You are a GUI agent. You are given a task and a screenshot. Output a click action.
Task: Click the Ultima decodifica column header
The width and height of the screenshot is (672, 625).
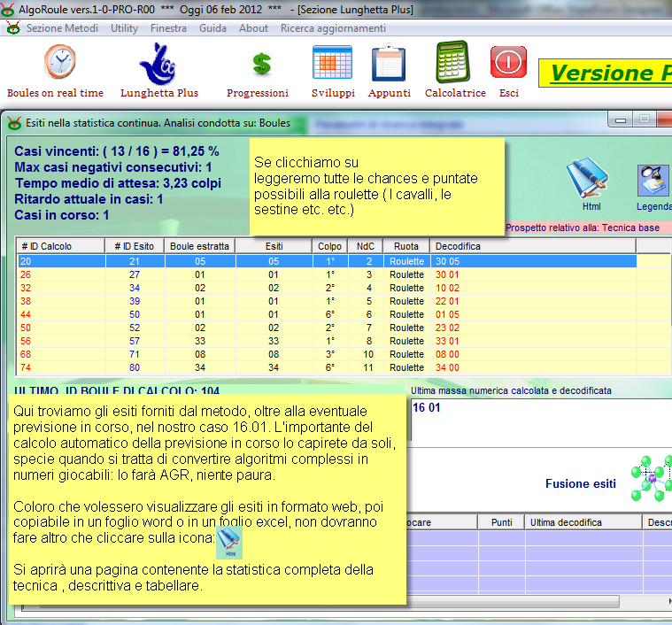pos(583,522)
